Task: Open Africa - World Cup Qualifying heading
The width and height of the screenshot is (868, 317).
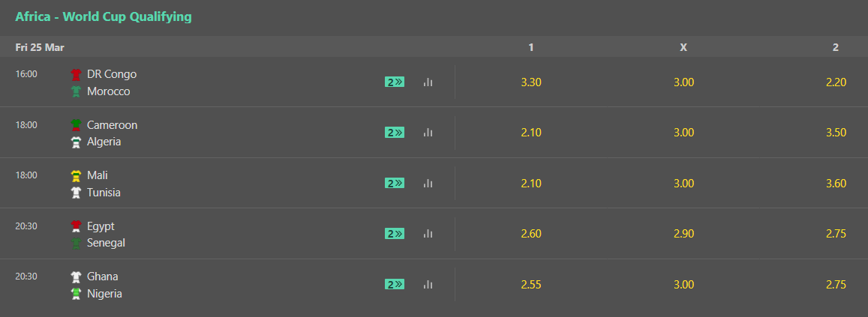Action: pyautogui.click(x=104, y=17)
